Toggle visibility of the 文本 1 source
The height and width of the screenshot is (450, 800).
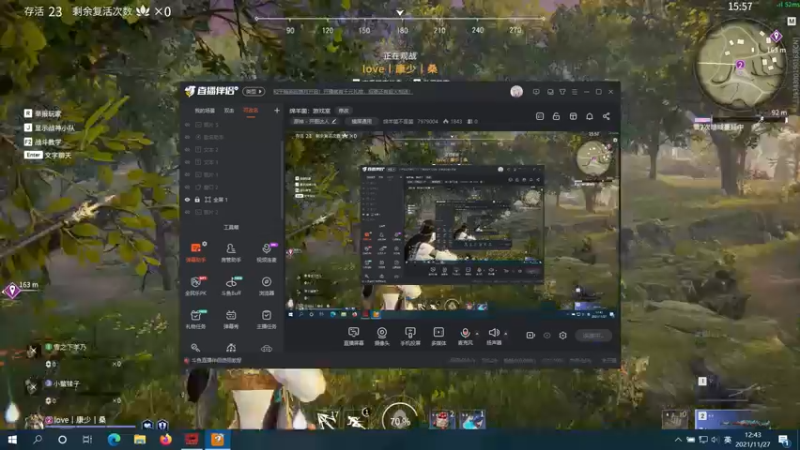pos(187,162)
